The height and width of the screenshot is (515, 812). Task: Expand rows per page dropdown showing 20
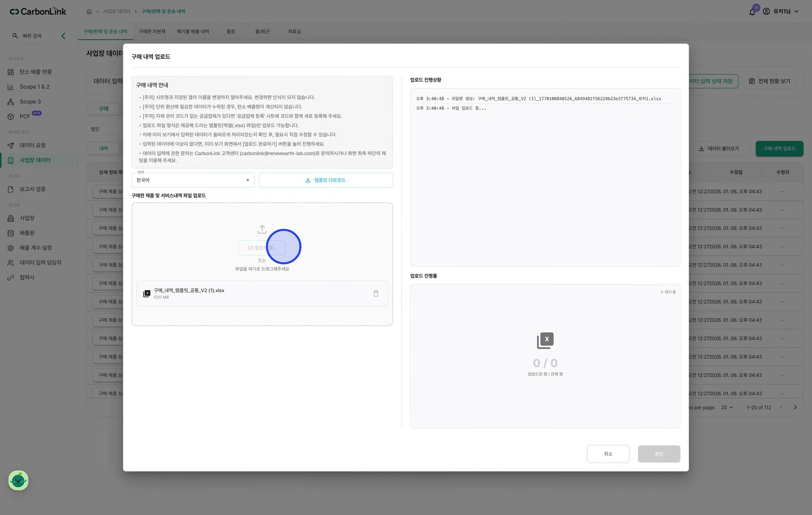[x=727, y=407]
